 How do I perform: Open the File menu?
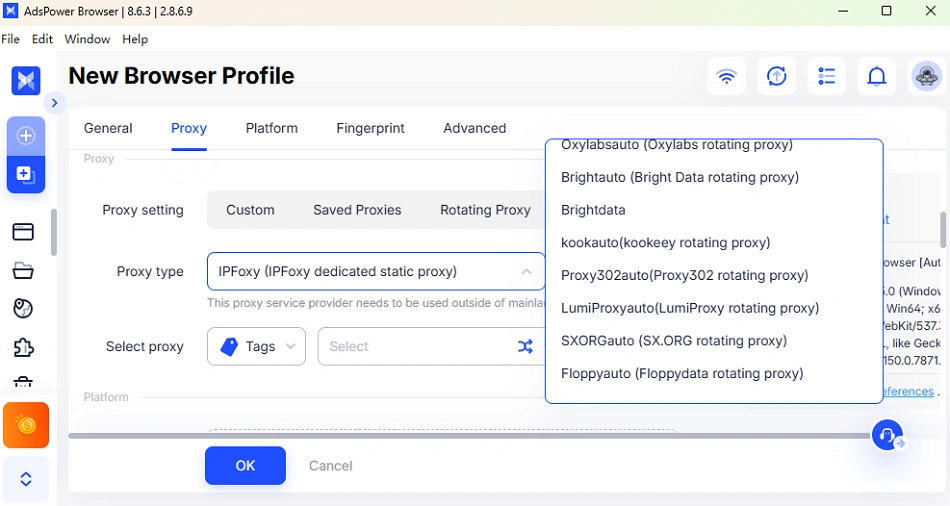tap(10, 39)
